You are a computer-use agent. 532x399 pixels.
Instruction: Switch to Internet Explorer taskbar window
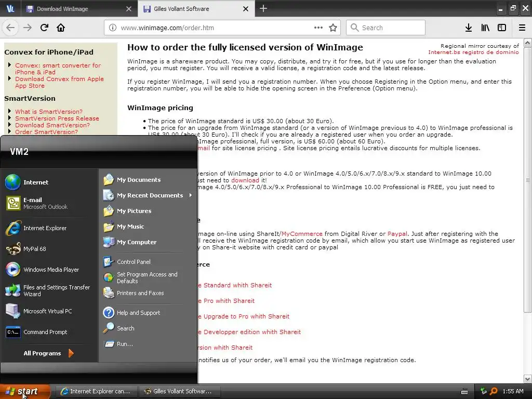[96, 391]
